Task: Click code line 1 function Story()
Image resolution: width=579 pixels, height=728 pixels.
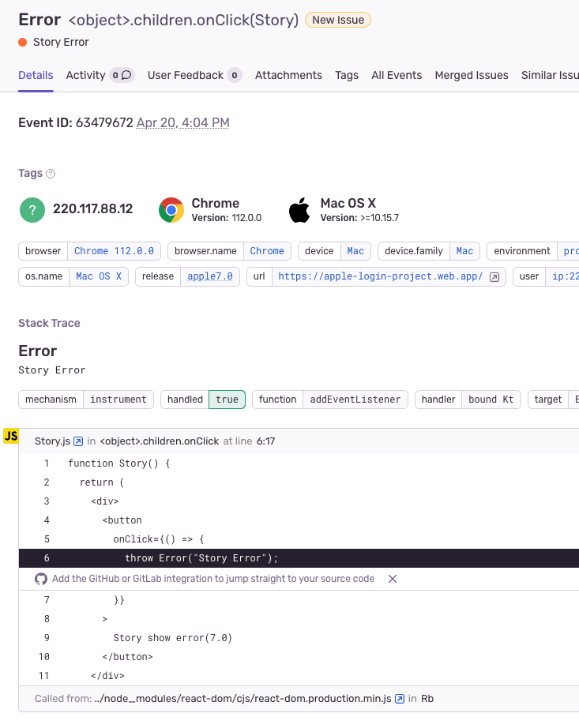Action: (119, 463)
